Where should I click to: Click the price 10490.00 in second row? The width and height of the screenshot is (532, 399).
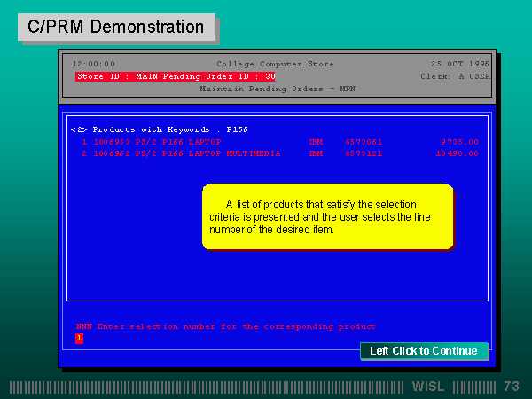pyautogui.click(x=457, y=153)
